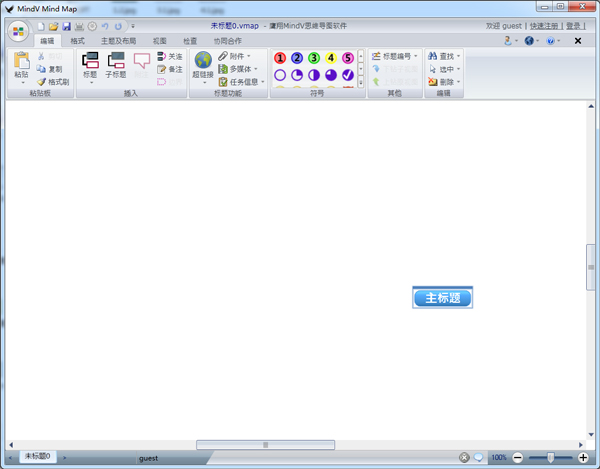This screenshot has width=600, height=469.
Task: Close the document with black X
Action: [x=578, y=41]
